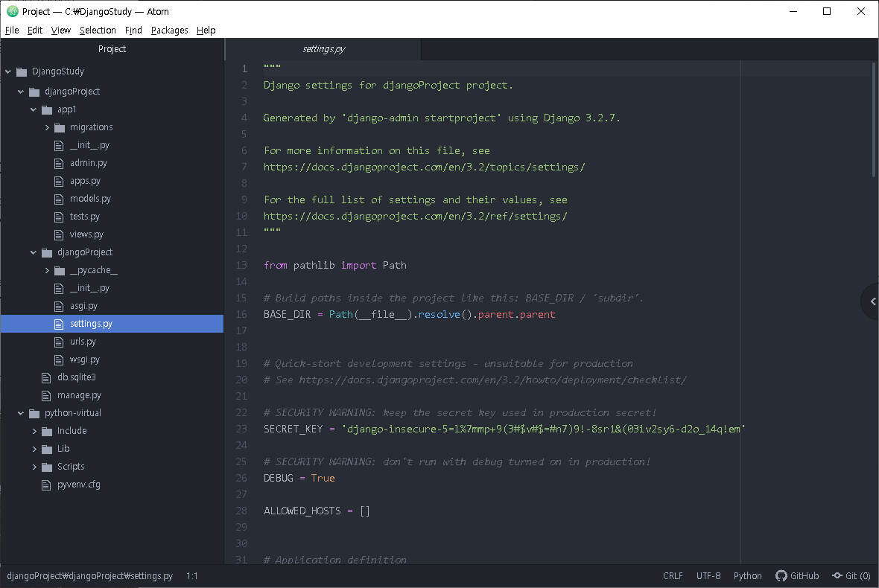Click the views.py file icon
The width and height of the screenshot is (879, 588).
pyautogui.click(x=59, y=234)
